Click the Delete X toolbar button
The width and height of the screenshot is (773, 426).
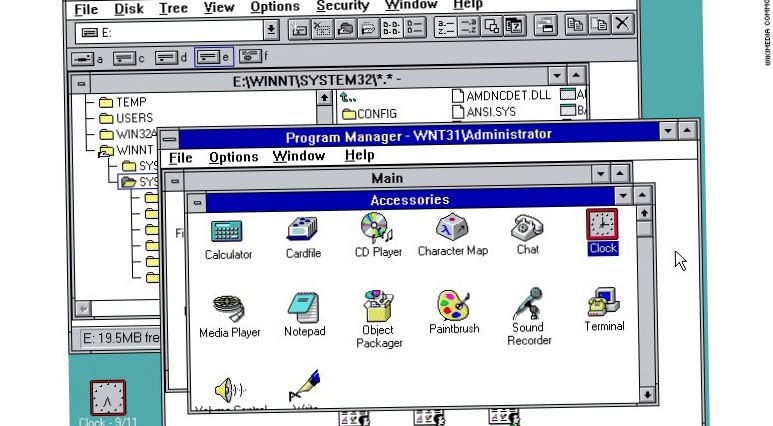pos(622,24)
